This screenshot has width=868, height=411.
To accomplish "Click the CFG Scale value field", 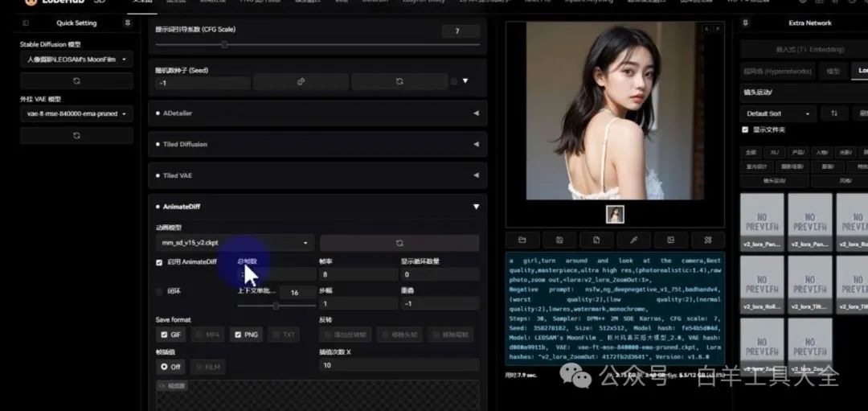I will click(x=461, y=31).
